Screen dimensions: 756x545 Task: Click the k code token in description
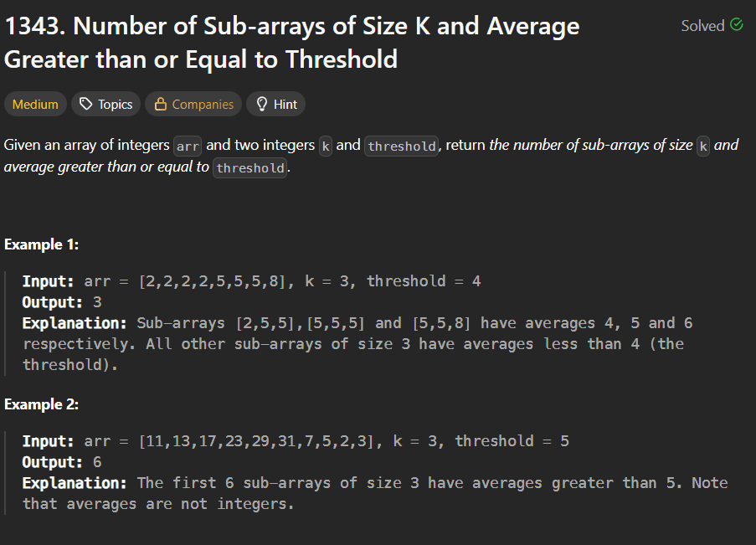tap(325, 146)
